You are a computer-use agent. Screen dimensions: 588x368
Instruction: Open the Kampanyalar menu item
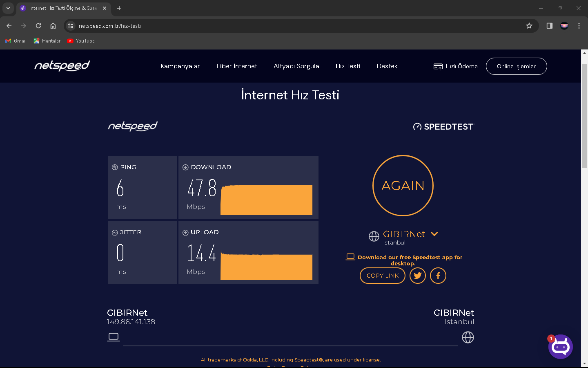click(x=180, y=66)
